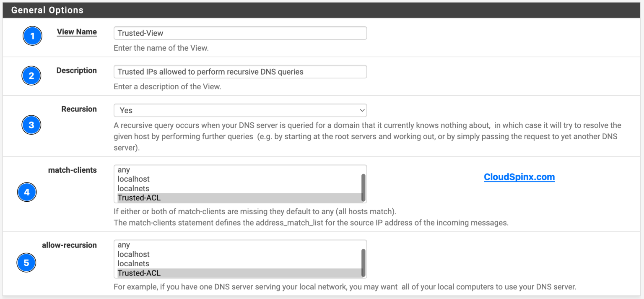Open the Recursion dropdown showing Yes

tap(240, 110)
